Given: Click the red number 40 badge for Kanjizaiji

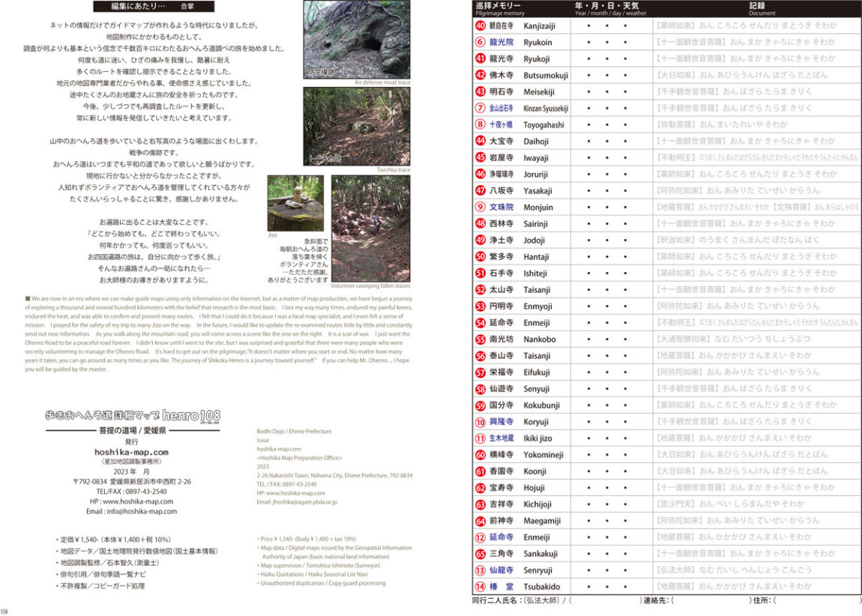Looking at the screenshot, I should click(480, 26).
